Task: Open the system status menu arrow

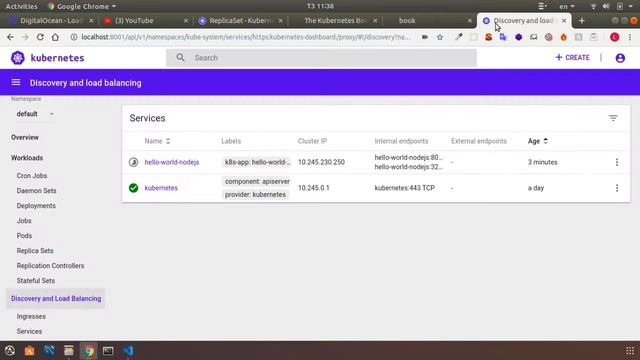Action: click(x=630, y=6)
